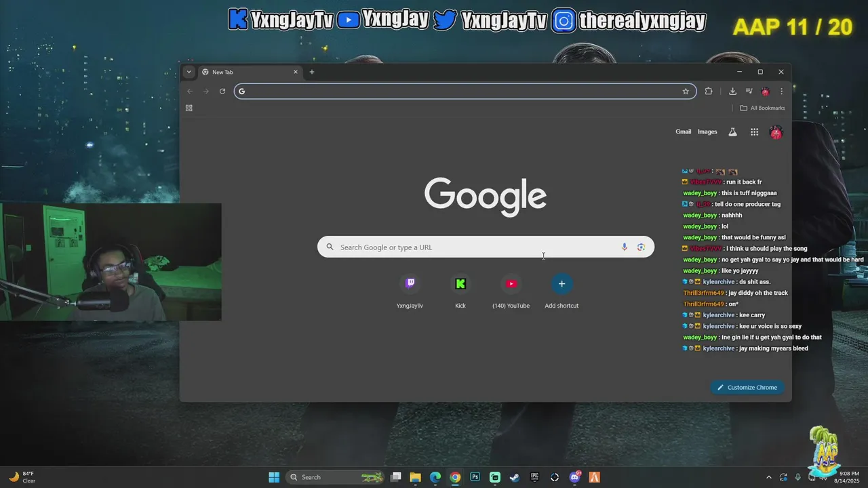Open the Kick shortcut

tap(460, 291)
